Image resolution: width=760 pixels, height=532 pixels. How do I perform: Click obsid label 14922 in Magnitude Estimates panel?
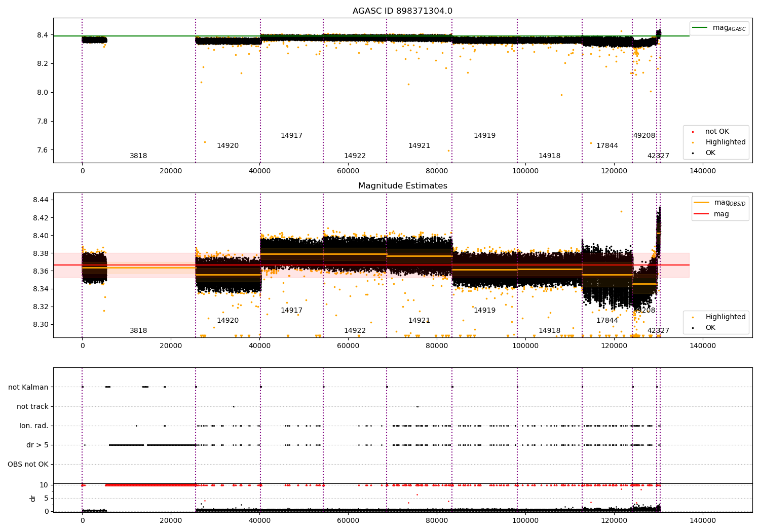coord(355,331)
